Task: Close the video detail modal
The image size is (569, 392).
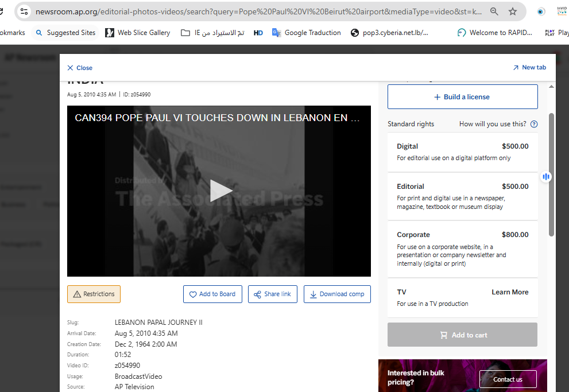Action: click(79, 68)
